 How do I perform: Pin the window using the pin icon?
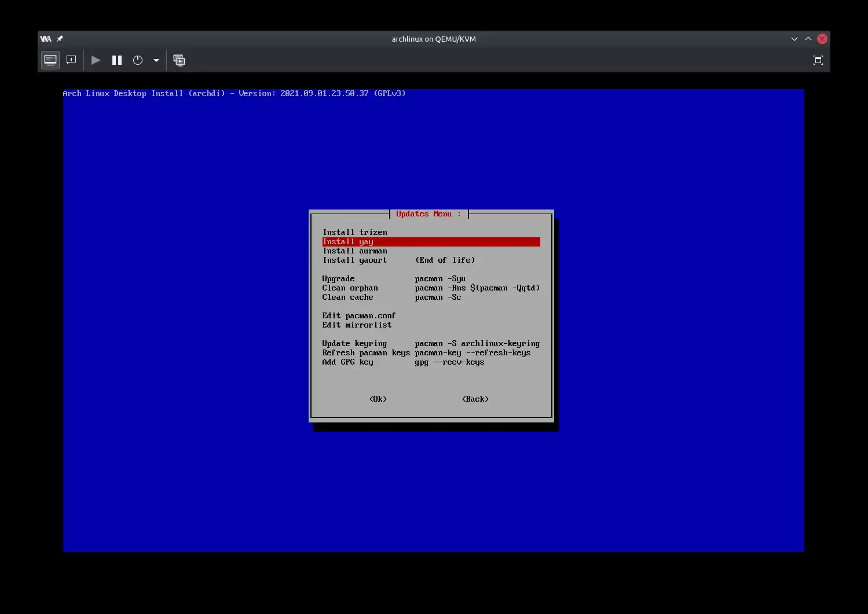tap(60, 39)
